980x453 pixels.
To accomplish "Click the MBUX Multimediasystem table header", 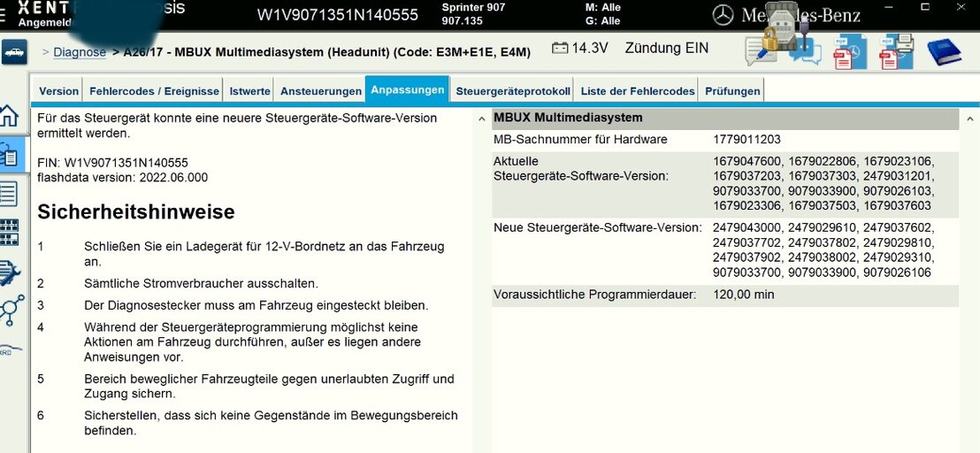I will click(x=725, y=118).
